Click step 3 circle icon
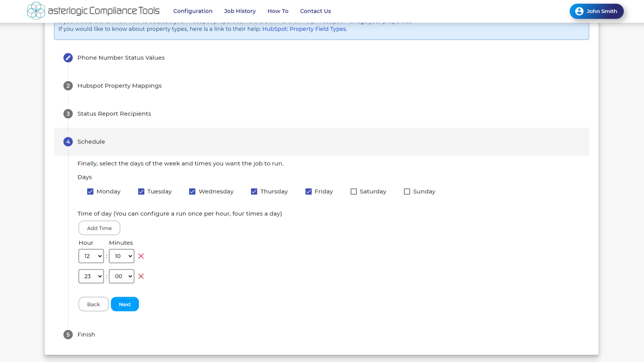The width and height of the screenshot is (644, 362). coord(68,114)
